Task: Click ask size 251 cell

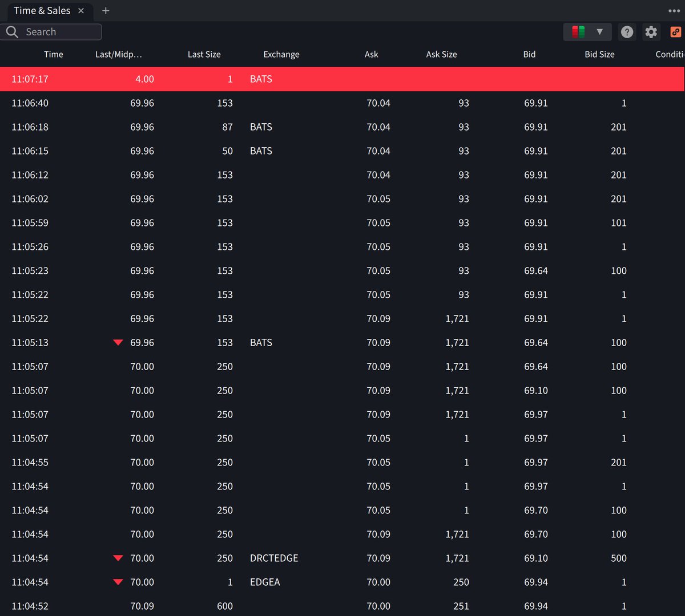Action: coord(461,606)
